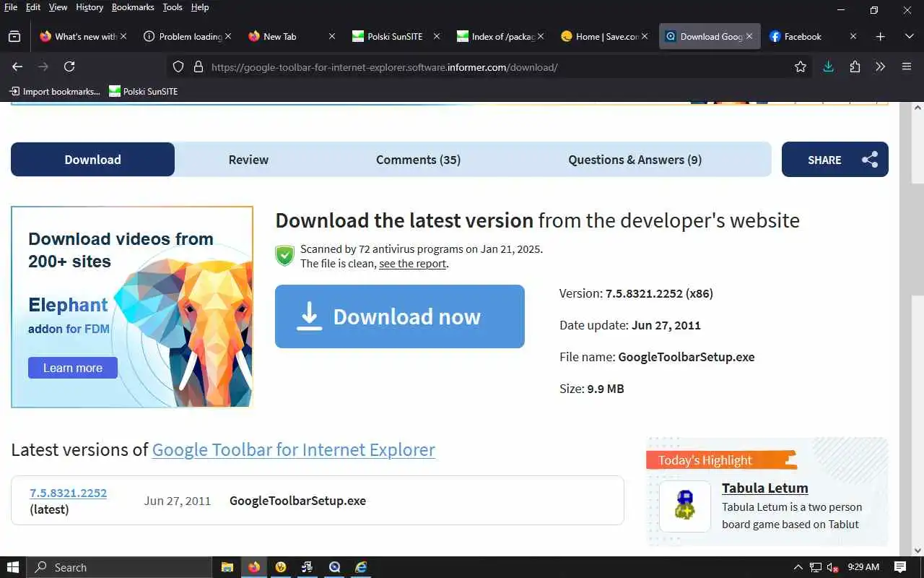Open the tracking protection shield icon
Screen dimensions: 924x578
coord(178,66)
